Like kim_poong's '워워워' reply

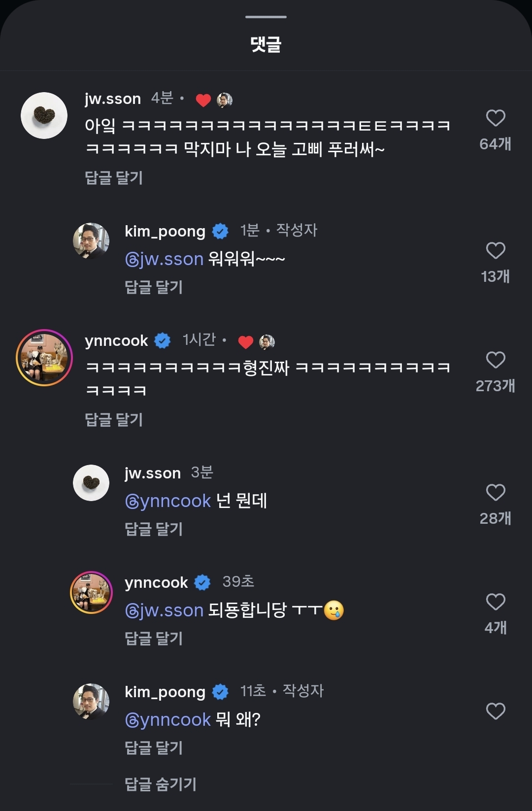pos(495,251)
